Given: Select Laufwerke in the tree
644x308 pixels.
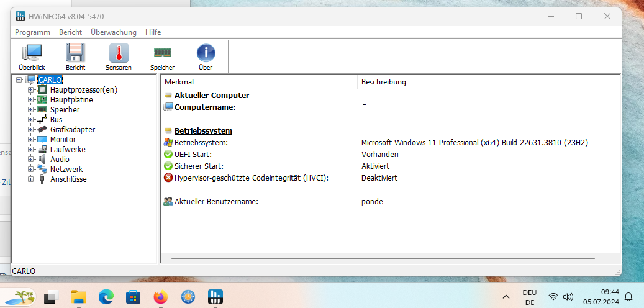Looking at the screenshot, I should click(68, 150).
